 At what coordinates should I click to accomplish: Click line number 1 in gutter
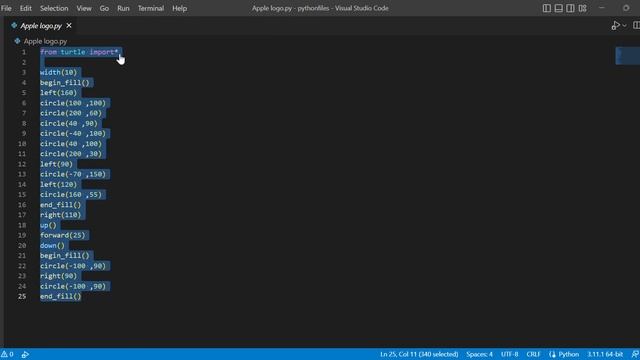[24, 52]
